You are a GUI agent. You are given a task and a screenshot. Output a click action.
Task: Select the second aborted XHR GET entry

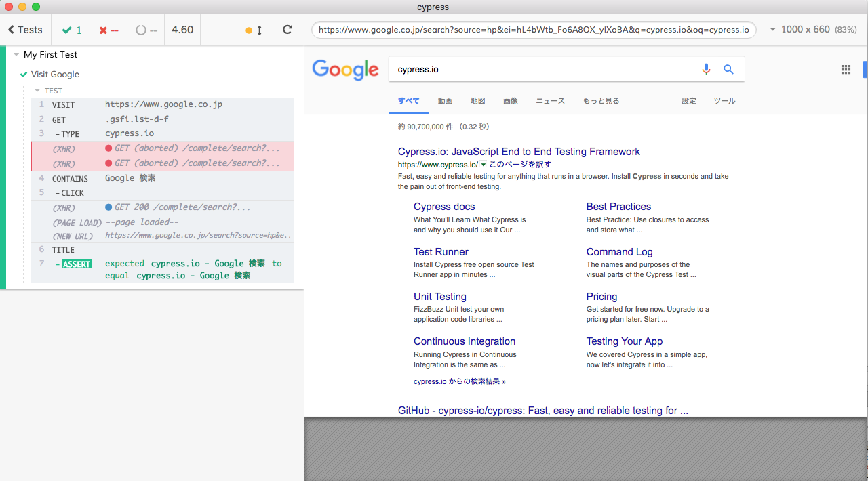[x=162, y=163]
